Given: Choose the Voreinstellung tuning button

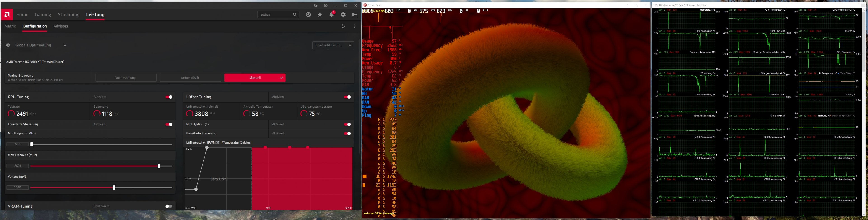Looking at the screenshot, I should (x=126, y=78).
